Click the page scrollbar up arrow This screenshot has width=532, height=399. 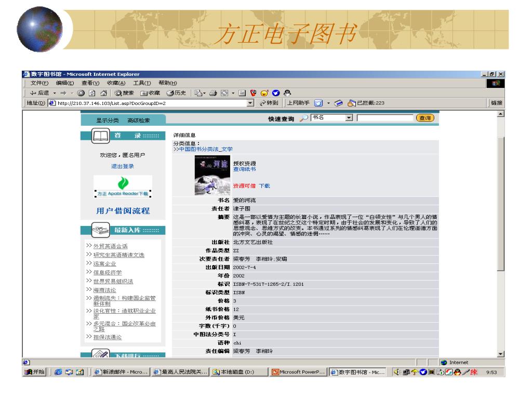click(x=501, y=114)
